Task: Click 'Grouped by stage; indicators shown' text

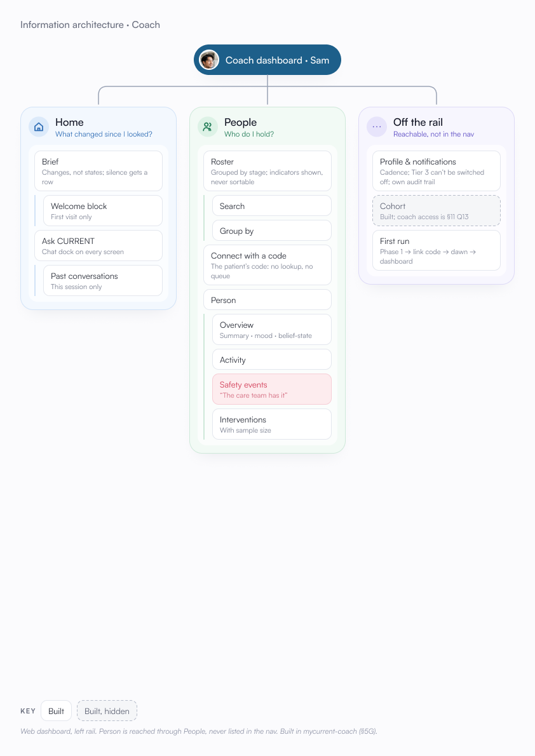Action: pos(266,172)
